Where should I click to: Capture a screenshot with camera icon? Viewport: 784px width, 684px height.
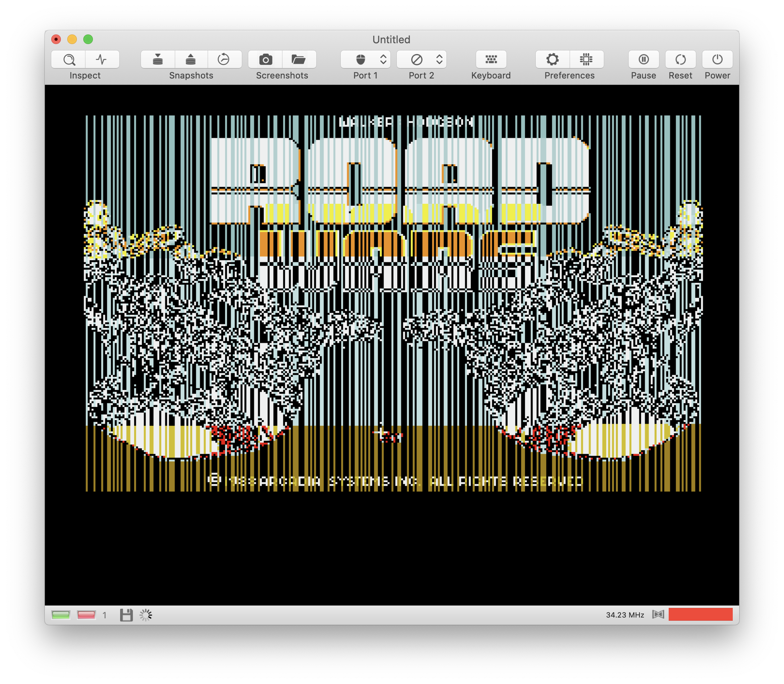[265, 60]
